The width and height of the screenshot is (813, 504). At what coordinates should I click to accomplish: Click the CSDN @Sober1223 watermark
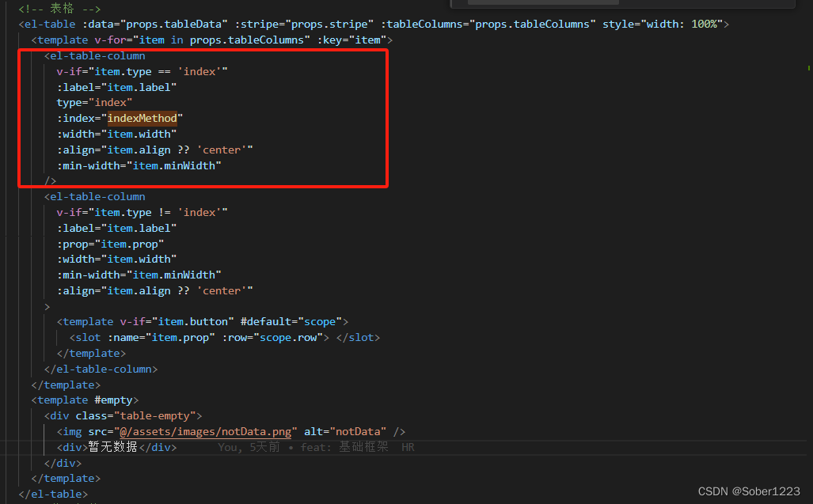[x=748, y=491]
